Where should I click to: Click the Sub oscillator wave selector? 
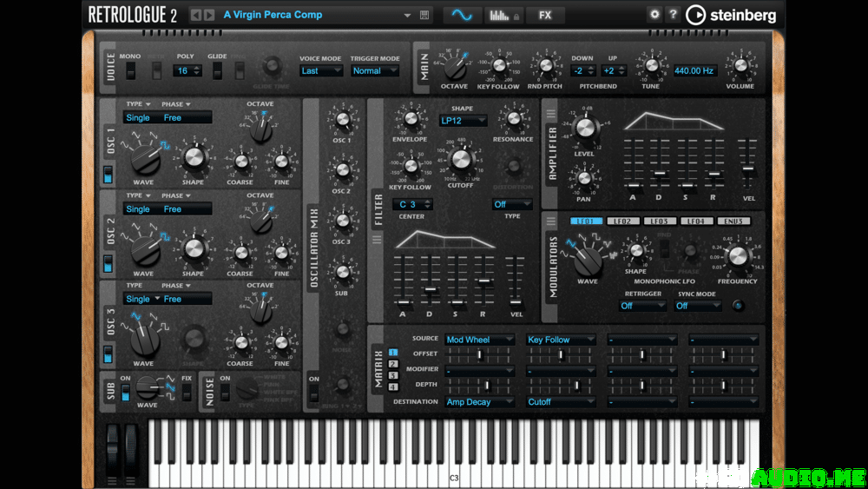148,387
